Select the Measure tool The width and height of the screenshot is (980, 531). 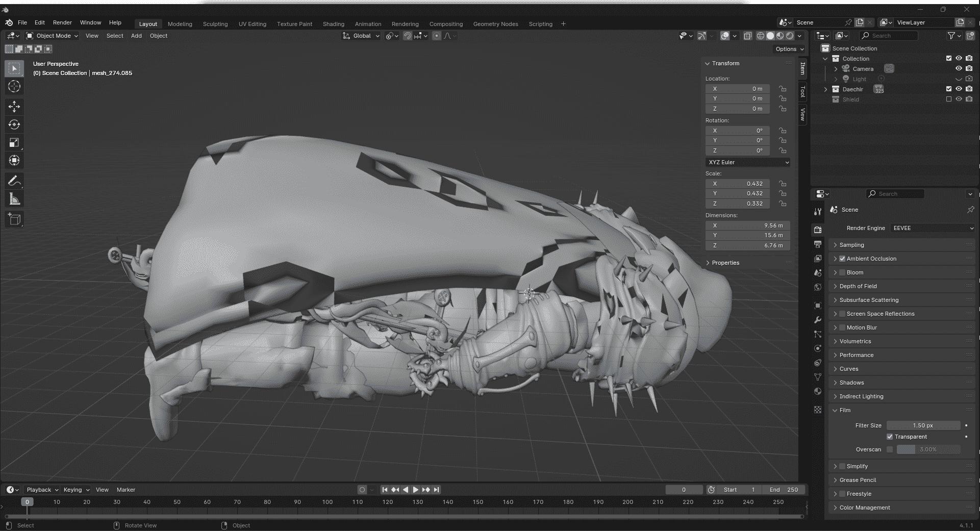tap(14, 199)
